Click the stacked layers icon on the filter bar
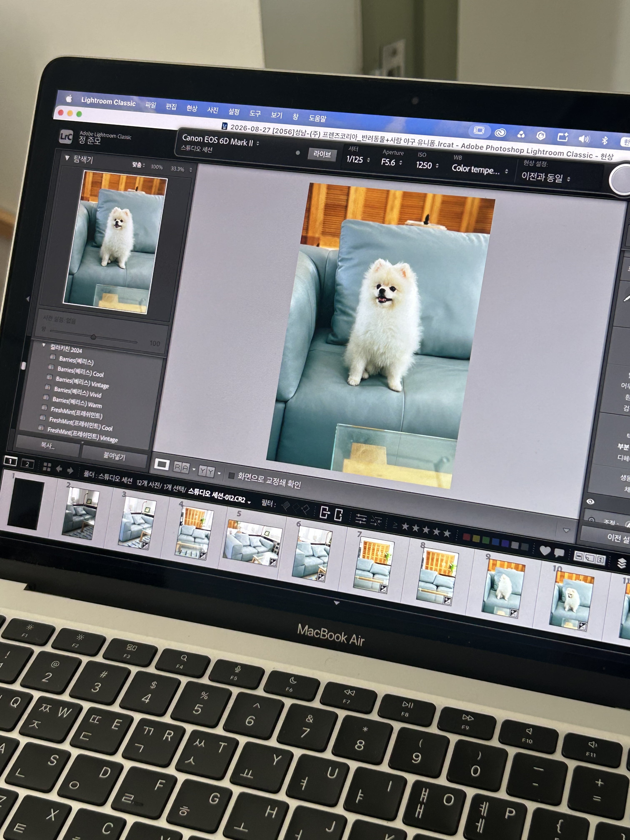Image resolution: width=630 pixels, height=840 pixels. (622, 563)
